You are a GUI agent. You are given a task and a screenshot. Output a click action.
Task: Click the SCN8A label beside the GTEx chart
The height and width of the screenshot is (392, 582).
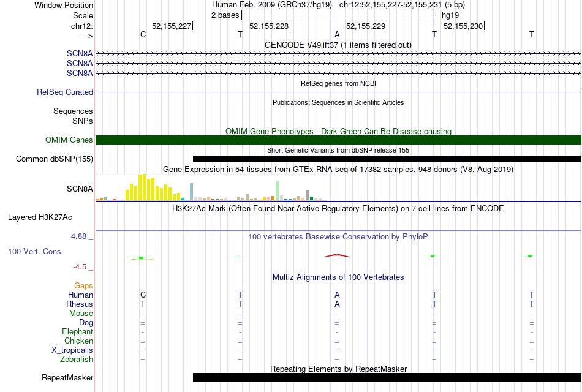click(x=80, y=189)
